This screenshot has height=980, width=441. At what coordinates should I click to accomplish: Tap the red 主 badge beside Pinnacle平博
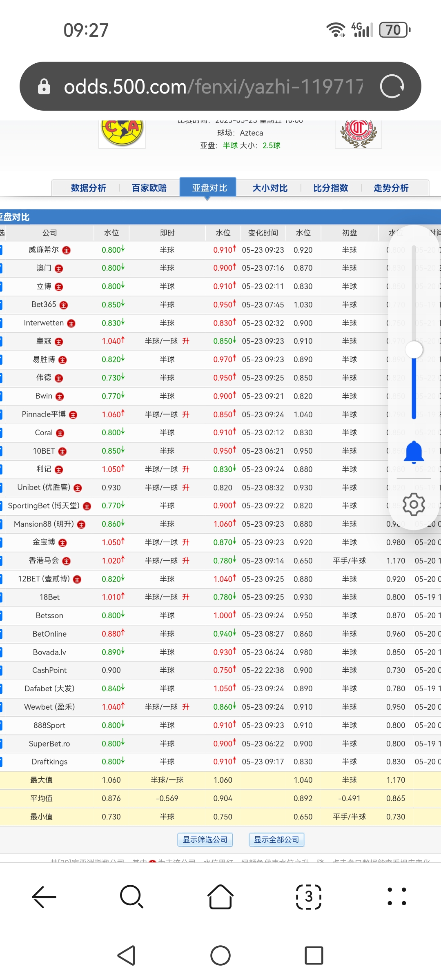pyautogui.click(x=73, y=415)
